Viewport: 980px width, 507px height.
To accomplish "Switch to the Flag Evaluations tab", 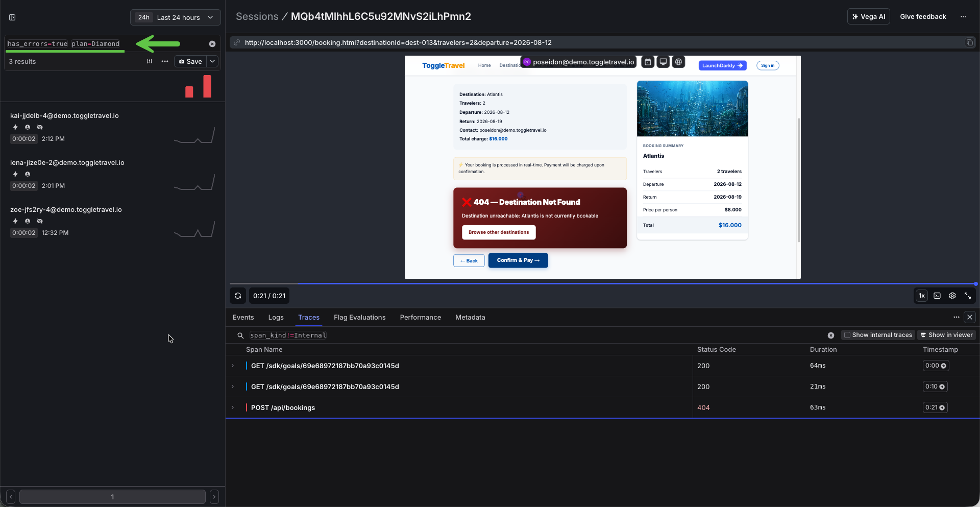I will pos(360,318).
